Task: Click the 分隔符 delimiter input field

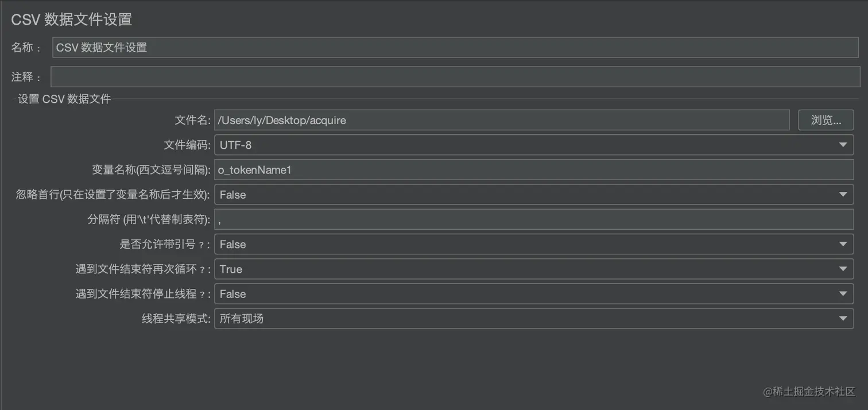Action: tap(459, 219)
